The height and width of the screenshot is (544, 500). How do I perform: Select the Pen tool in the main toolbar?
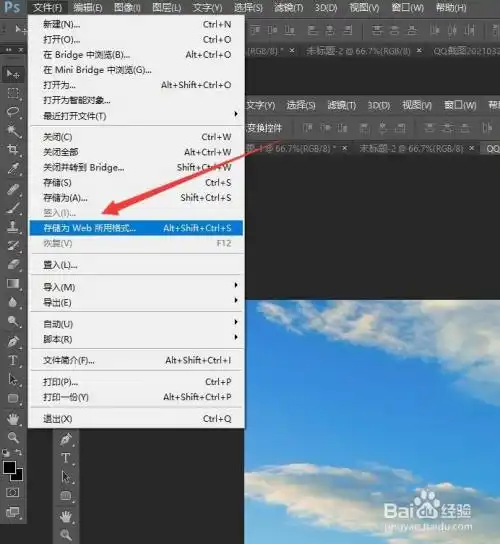13,342
